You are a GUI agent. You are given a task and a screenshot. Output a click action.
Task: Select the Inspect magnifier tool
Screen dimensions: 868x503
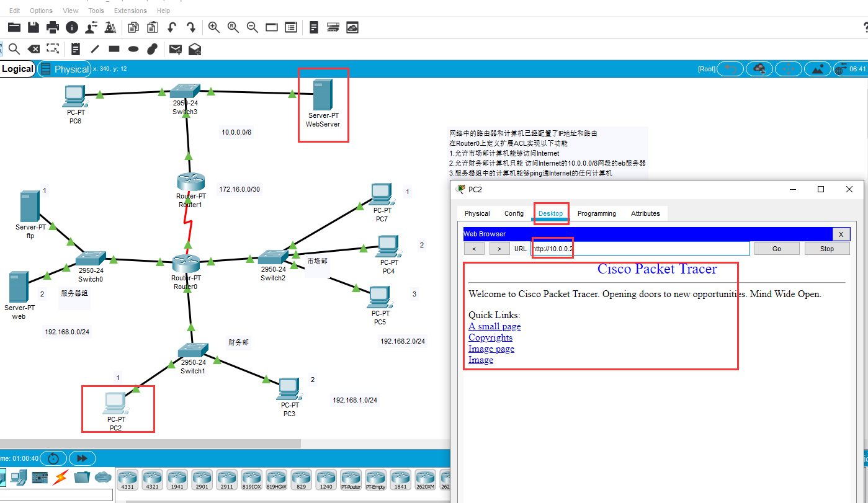click(14, 48)
